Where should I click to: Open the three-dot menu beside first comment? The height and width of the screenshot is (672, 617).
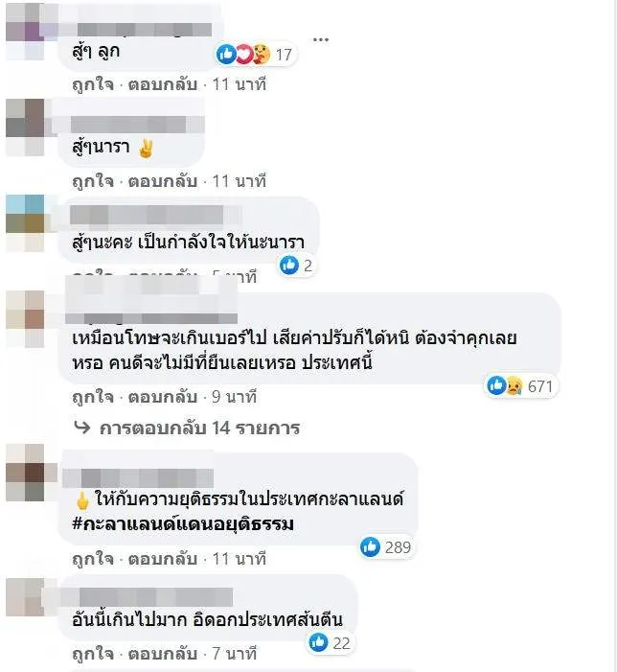[321, 39]
